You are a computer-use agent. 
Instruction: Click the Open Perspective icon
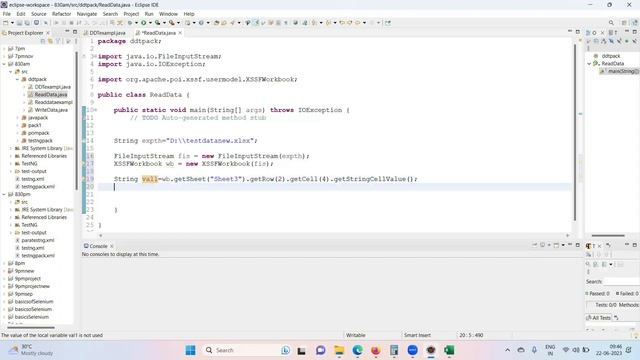tap(624, 23)
